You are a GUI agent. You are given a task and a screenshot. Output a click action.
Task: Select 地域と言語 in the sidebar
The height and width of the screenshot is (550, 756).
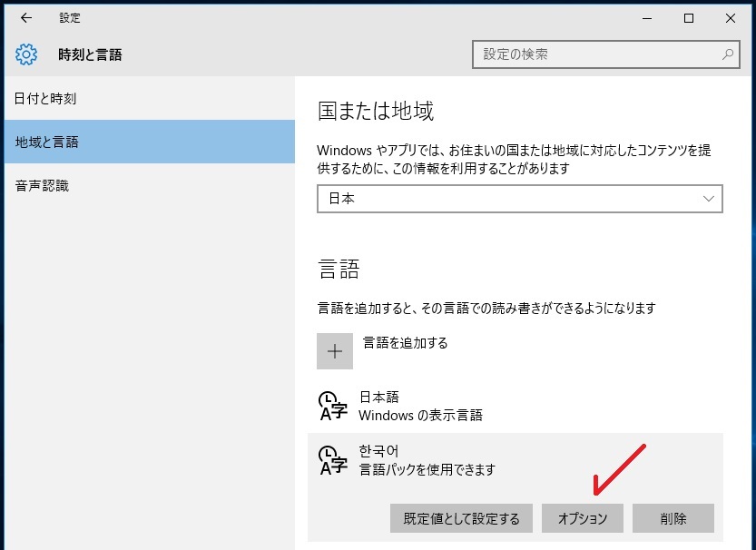(150, 142)
